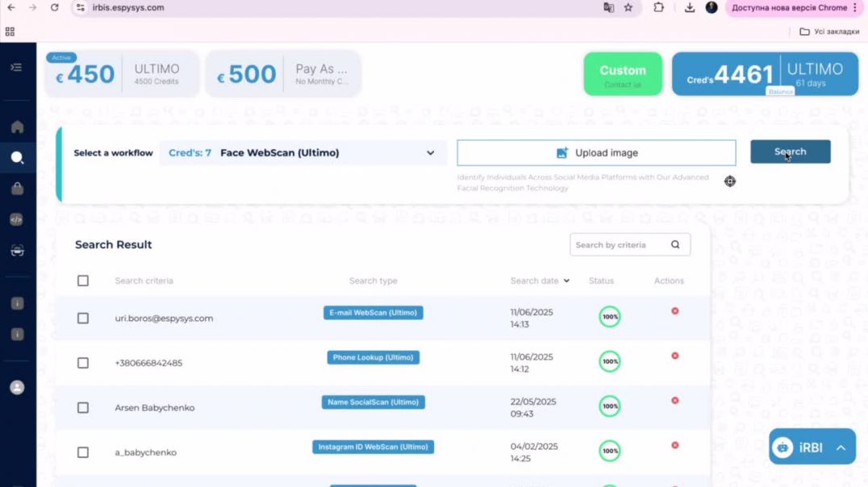
Task: Open the 'Усі закладки' bookmarks folder
Action: (829, 31)
